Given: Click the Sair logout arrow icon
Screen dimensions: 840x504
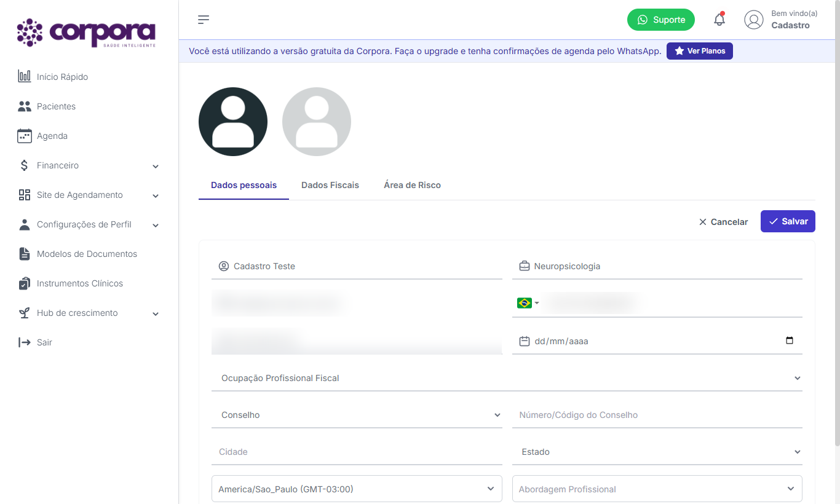Looking at the screenshot, I should click(24, 342).
